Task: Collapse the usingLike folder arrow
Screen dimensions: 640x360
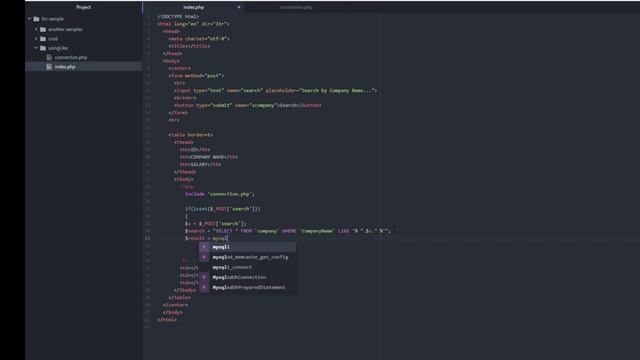Action: coord(36,48)
